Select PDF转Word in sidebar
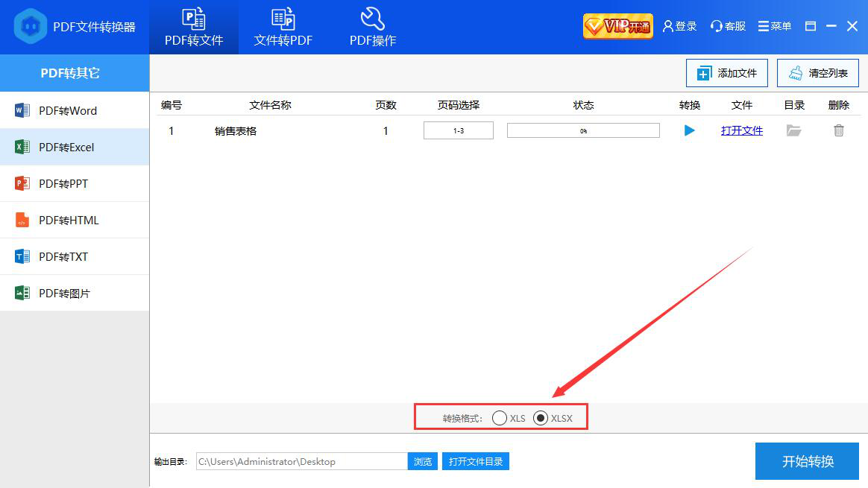868x488 pixels. [x=75, y=111]
